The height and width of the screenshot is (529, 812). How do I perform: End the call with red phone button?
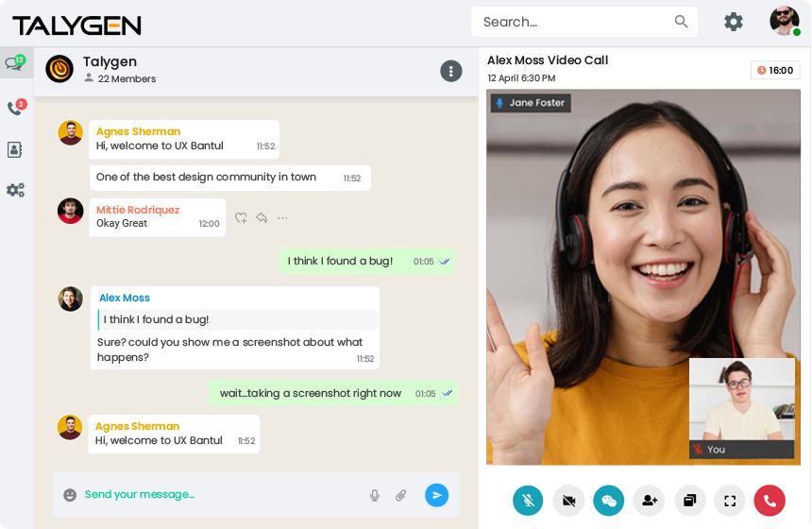pyautogui.click(x=770, y=501)
